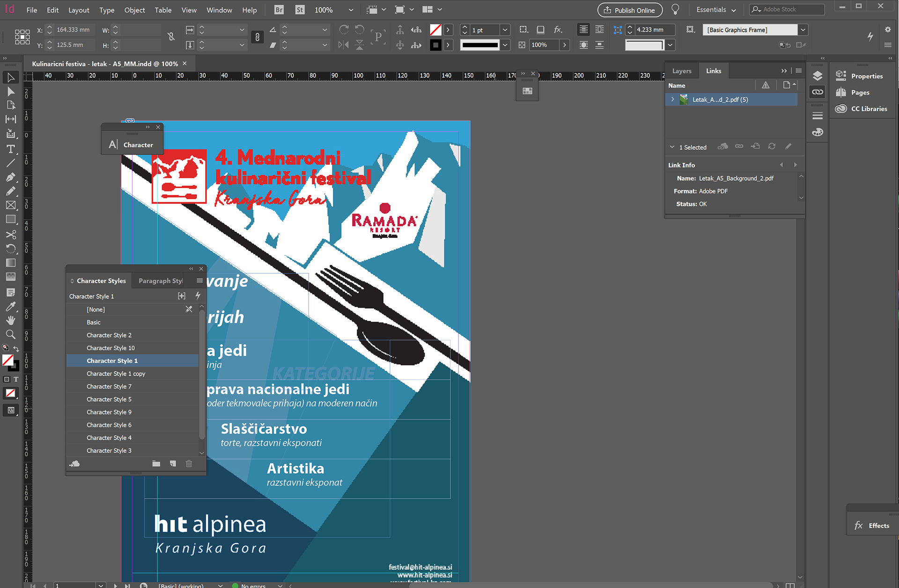Screen dimensions: 899x588
Task: Click the fill color swatch in toolbox
Action: (x=8, y=360)
